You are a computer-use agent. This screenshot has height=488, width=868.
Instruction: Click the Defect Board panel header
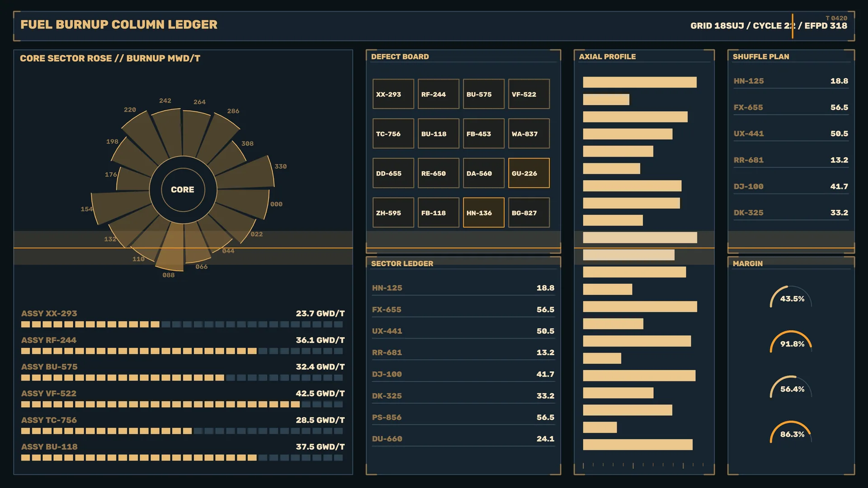pyautogui.click(x=400, y=56)
